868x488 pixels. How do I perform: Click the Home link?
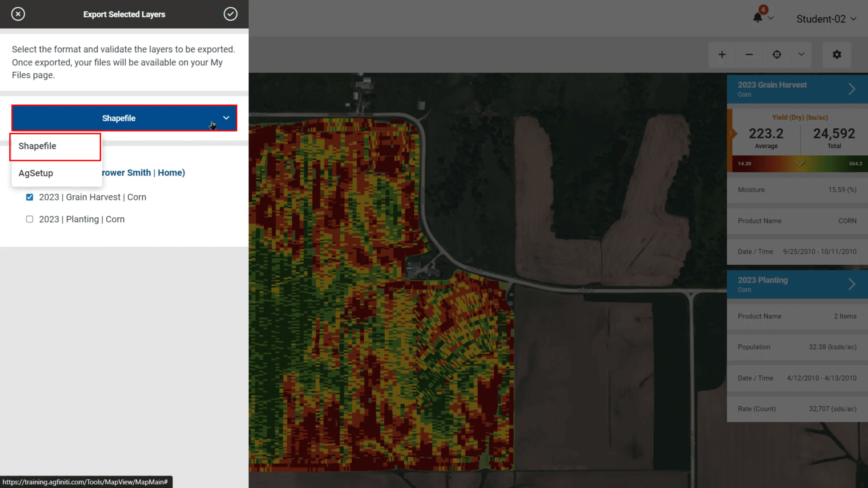[x=170, y=172]
